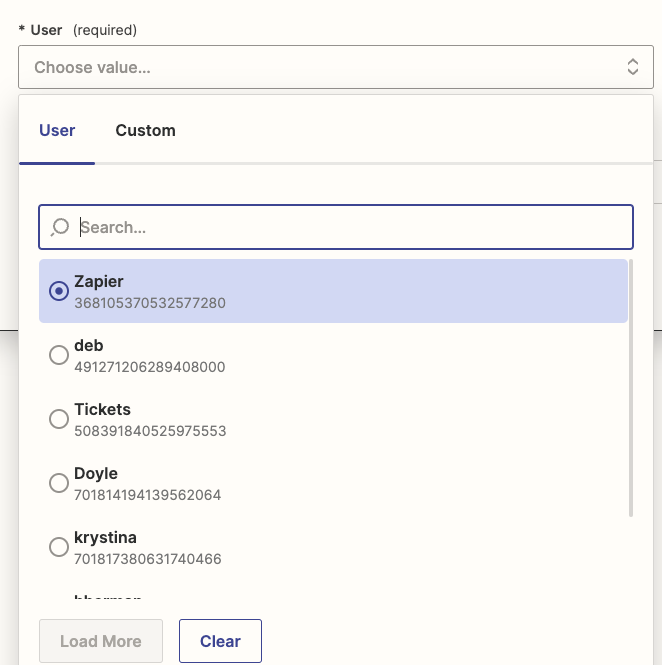Choose the Tickets radio button

pos(59,419)
